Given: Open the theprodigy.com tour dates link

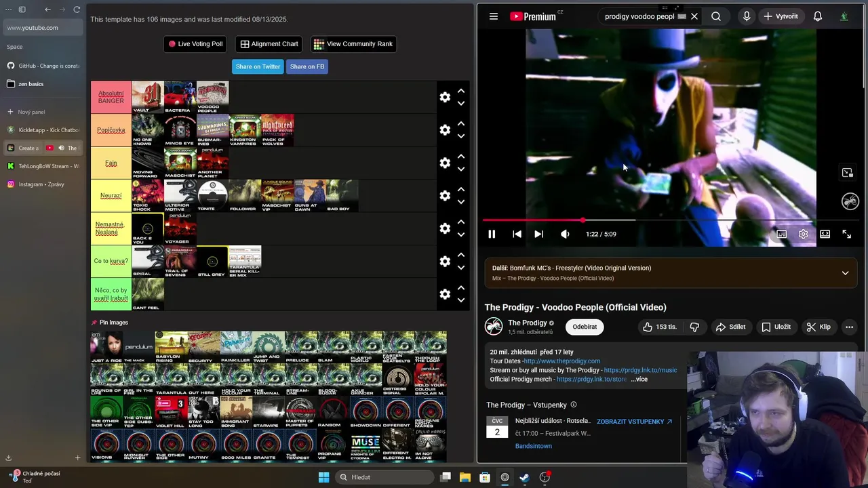Looking at the screenshot, I should [562, 361].
